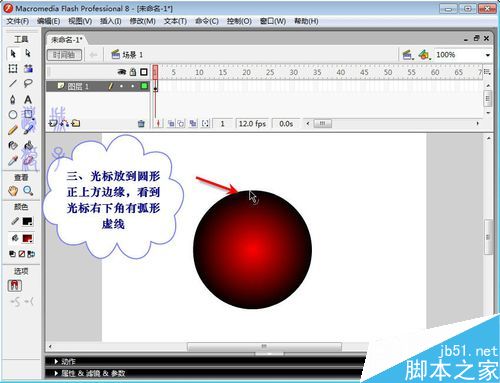
Task: Toggle green outline square for 图层 1
Action: [144, 86]
